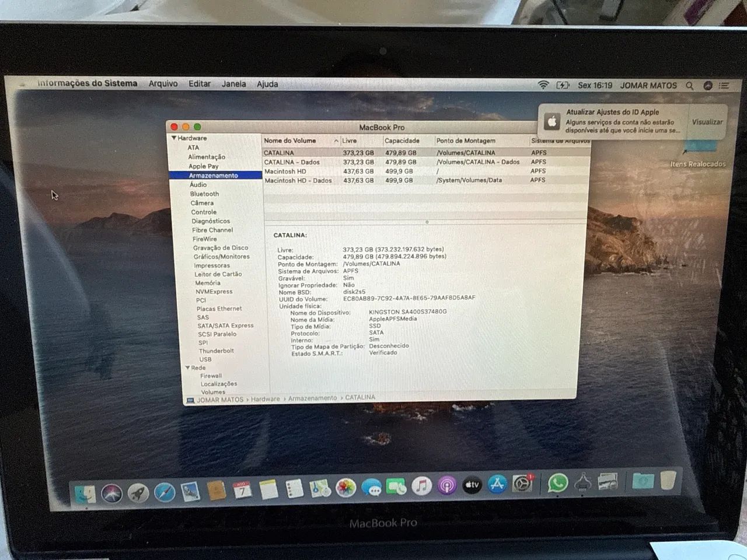Select the CATALINA - Dados volume row
The width and height of the screenshot is (747, 560).
425,162
